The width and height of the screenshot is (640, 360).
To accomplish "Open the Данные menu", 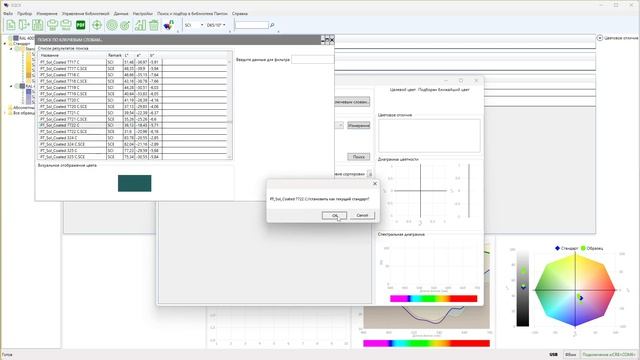I will coord(121,13).
